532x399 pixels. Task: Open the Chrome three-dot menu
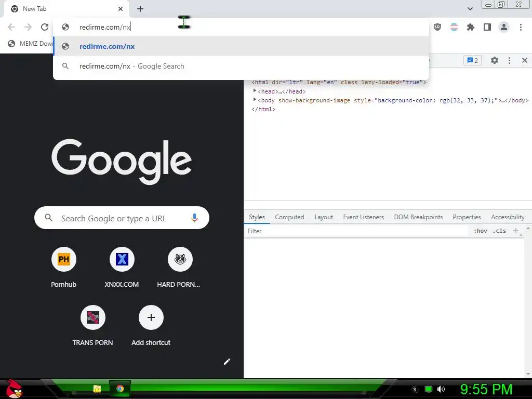[x=521, y=27]
